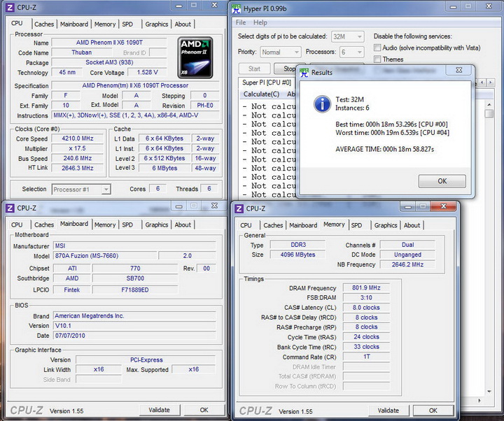The height and width of the screenshot is (421, 504).
Task: Click the DRAM Frequency value 801.9 MHz
Action: tap(366, 287)
